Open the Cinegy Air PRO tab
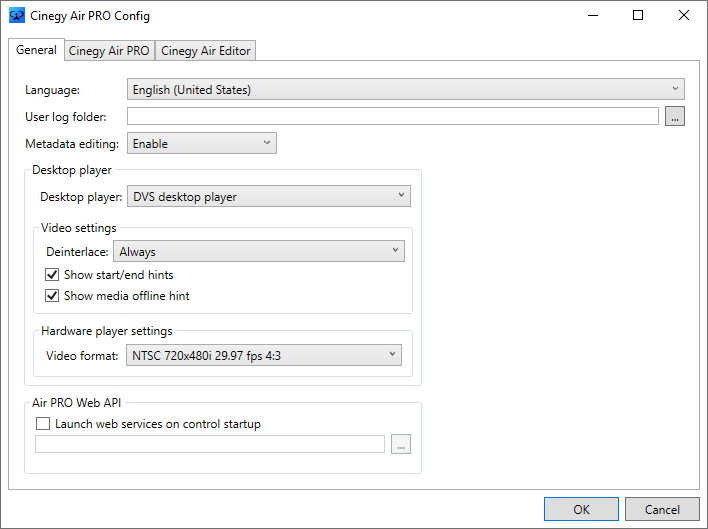Image resolution: width=708 pixels, height=529 pixels. [x=109, y=51]
